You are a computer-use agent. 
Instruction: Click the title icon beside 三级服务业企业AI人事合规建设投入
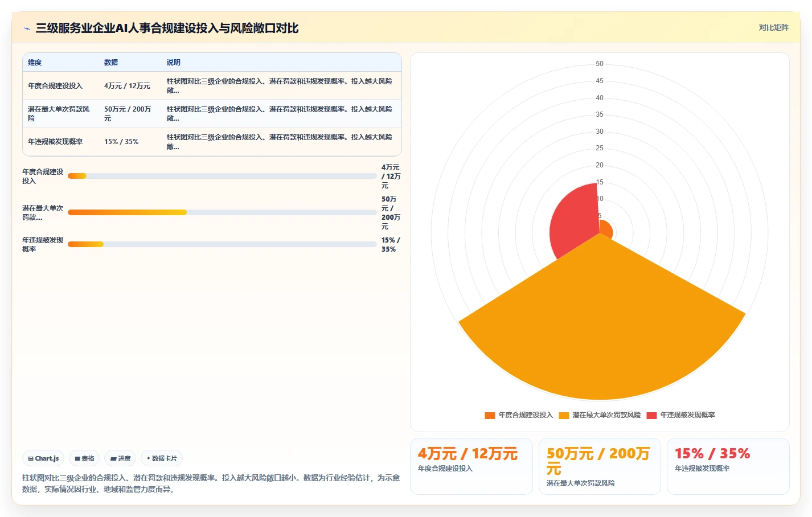coord(27,28)
